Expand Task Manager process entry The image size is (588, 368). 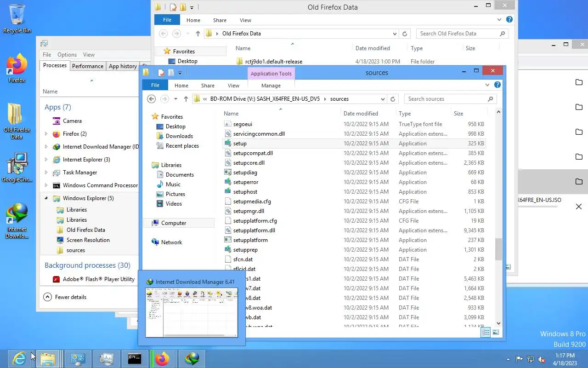(x=46, y=172)
